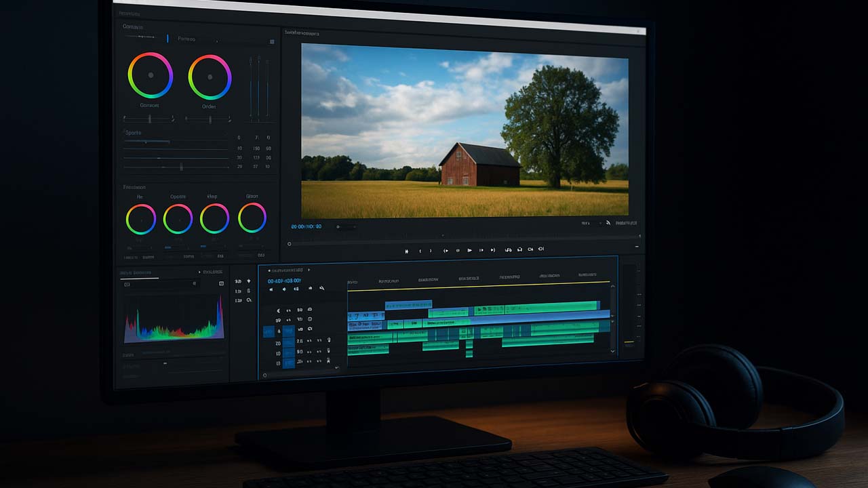Click the zoom circle at timeline bottom left

(264, 375)
